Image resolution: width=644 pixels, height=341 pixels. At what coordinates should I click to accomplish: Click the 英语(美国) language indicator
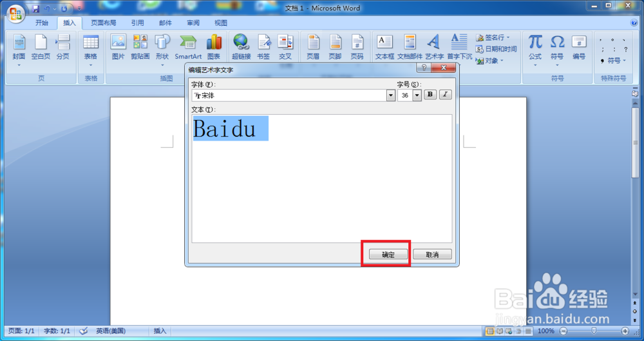click(x=111, y=331)
